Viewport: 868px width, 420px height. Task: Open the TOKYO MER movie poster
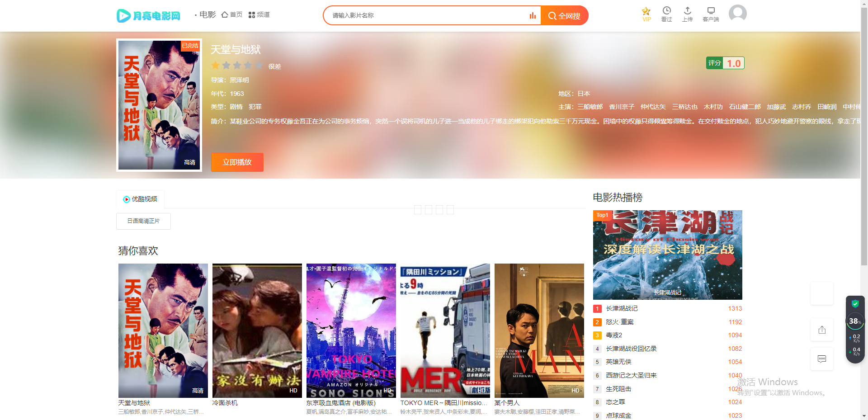coord(445,330)
